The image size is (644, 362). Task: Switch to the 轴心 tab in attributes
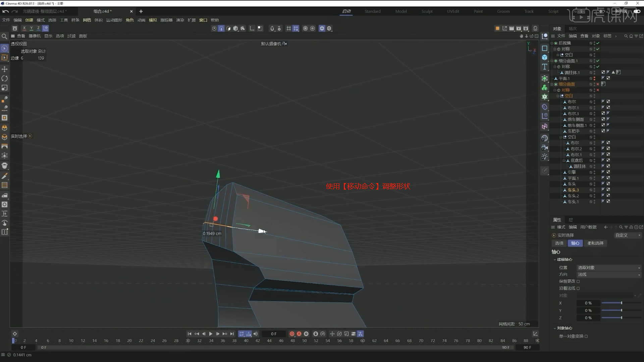coord(575,243)
